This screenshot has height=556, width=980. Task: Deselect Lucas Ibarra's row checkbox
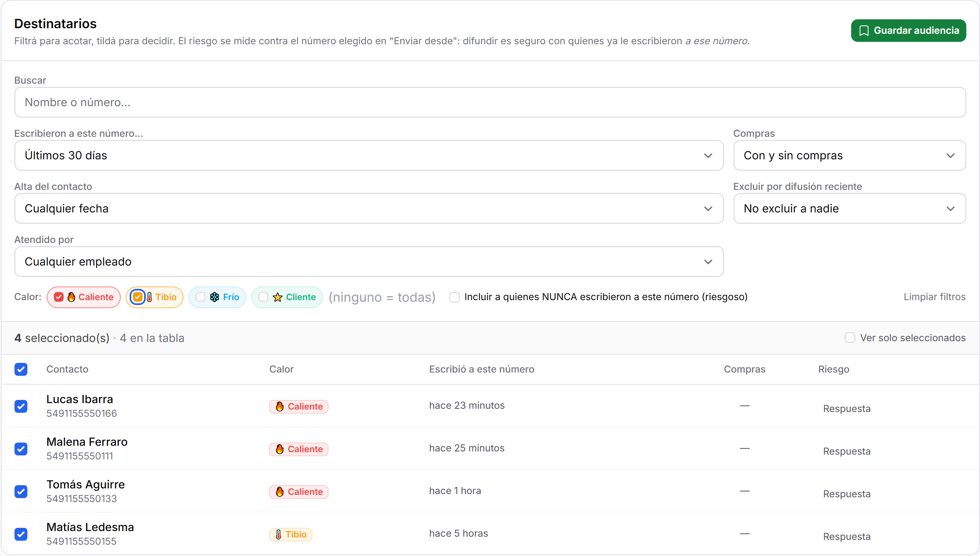click(21, 406)
